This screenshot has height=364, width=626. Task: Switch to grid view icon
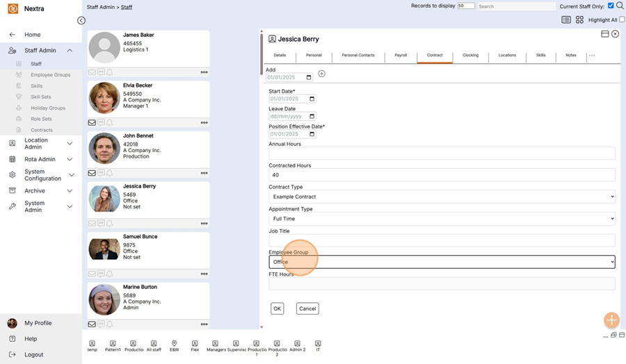[579, 19]
